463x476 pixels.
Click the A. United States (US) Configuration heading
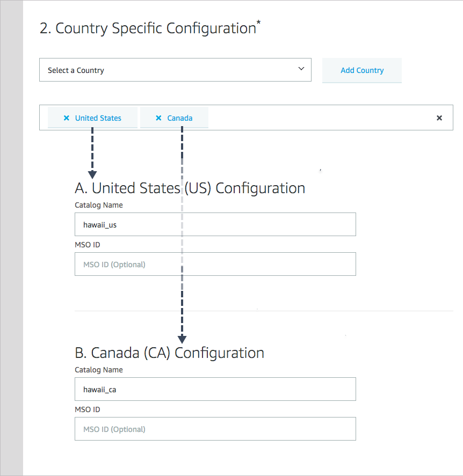(x=190, y=188)
